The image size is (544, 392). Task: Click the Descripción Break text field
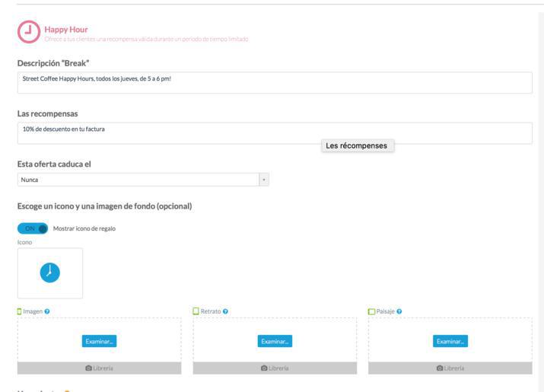click(274, 82)
